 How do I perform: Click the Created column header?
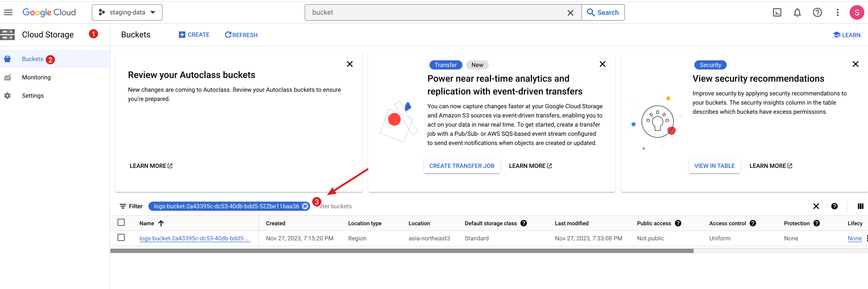(275, 223)
